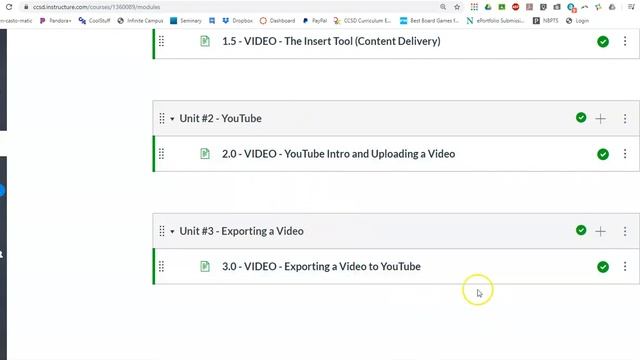Click the Unit #2 - YouTube module title
The image size is (640, 360).
coord(220,118)
